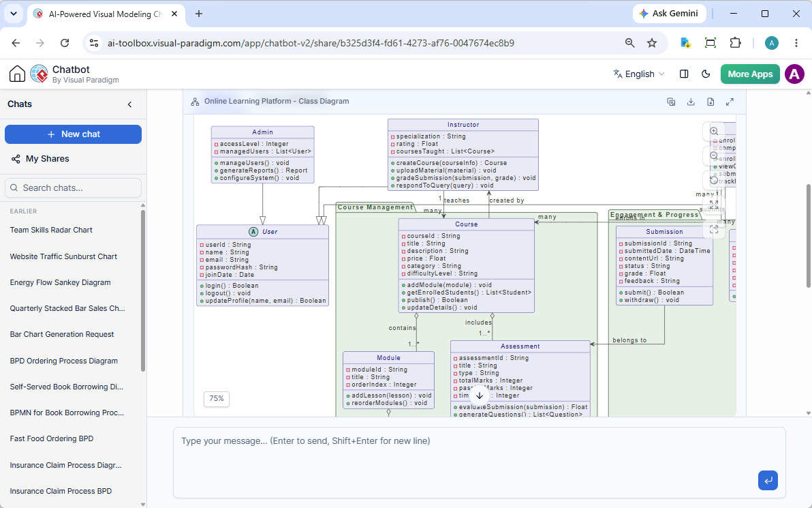
Task: Zoom out of the diagram
Action: coord(714,155)
